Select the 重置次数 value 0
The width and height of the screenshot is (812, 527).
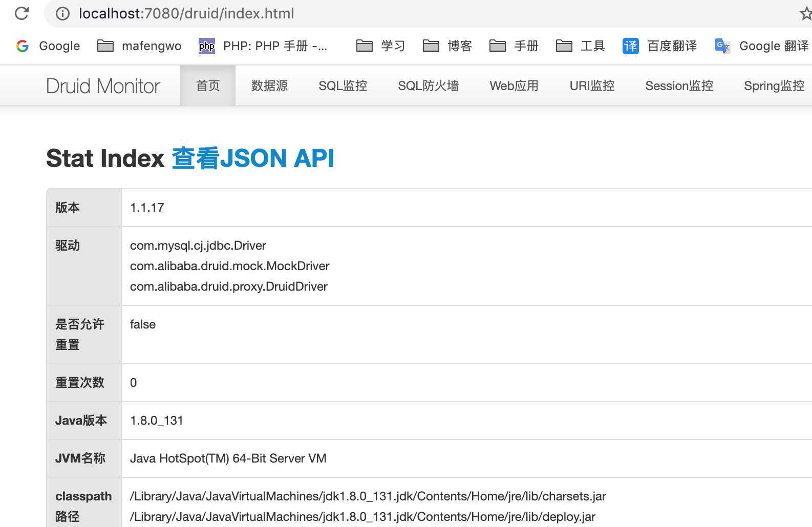pyautogui.click(x=133, y=383)
